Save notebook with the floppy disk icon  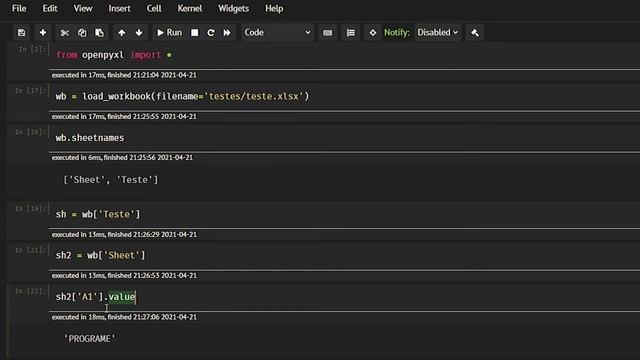[x=22, y=33]
